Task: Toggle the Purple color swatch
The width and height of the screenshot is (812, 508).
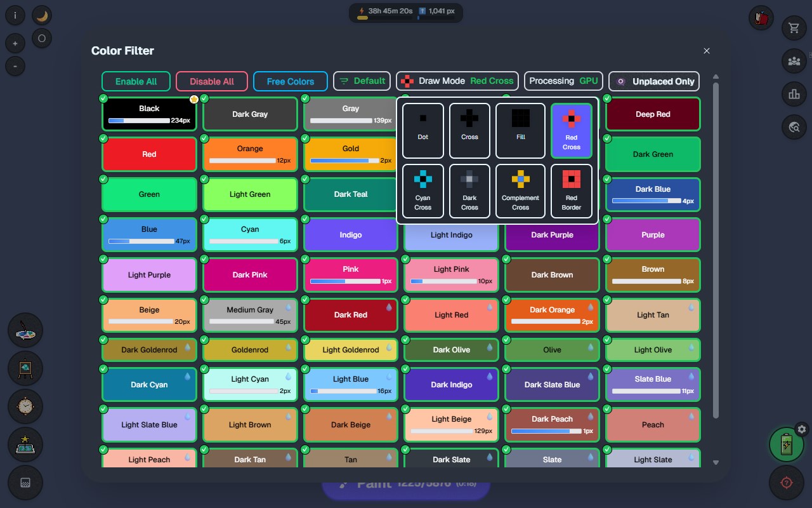Action: tap(653, 235)
